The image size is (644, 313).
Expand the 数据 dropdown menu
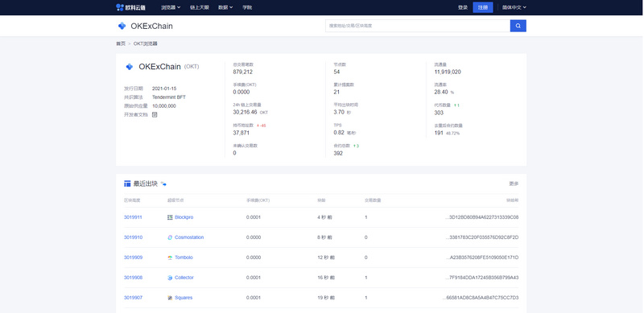(x=225, y=7)
